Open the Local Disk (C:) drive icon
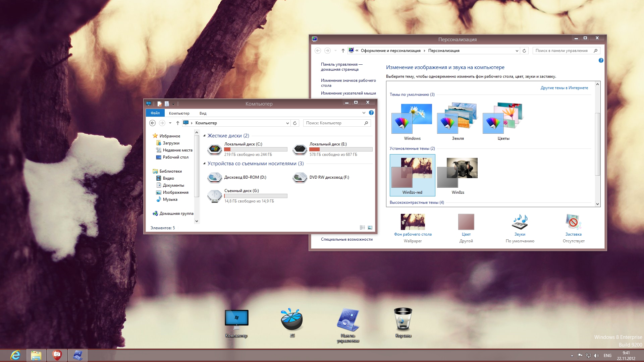 click(x=215, y=149)
